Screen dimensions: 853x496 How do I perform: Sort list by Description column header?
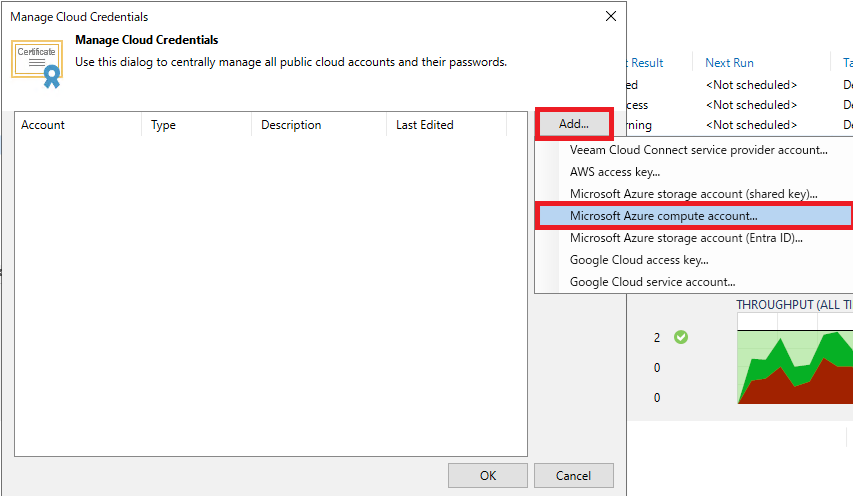pyautogui.click(x=319, y=125)
